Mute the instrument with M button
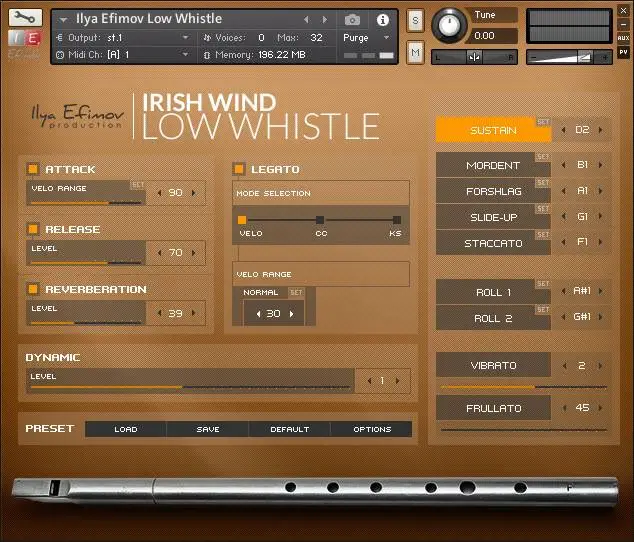The image size is (634, 542). click(x=415, y=52)
